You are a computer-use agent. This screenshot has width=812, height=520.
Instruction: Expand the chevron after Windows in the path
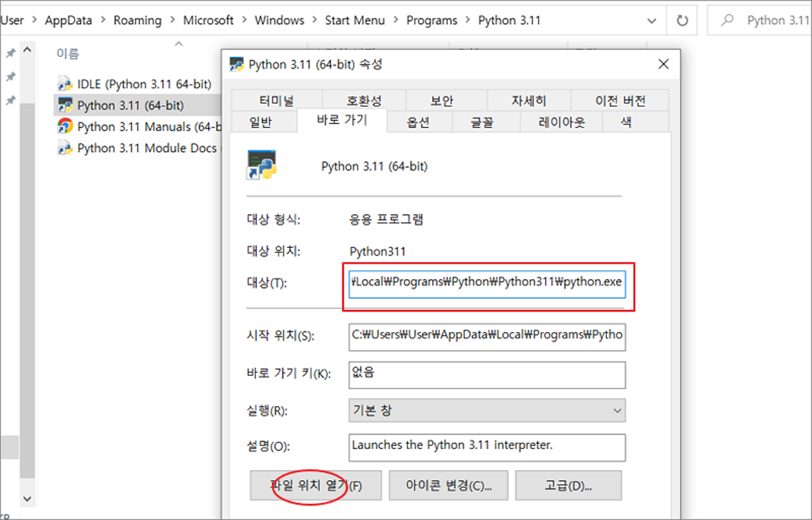[x=314, y=20]
